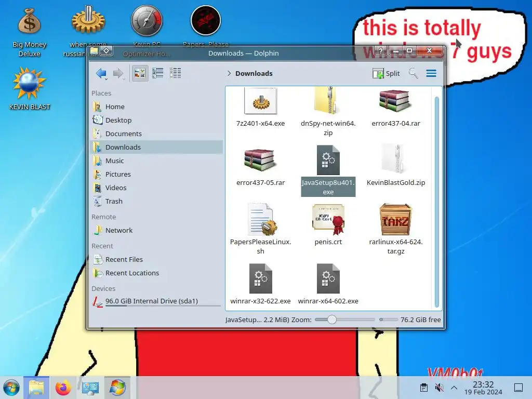Select the 7z2401-x64.exe file icon
The image size is (532, 399).
(261, 101)
